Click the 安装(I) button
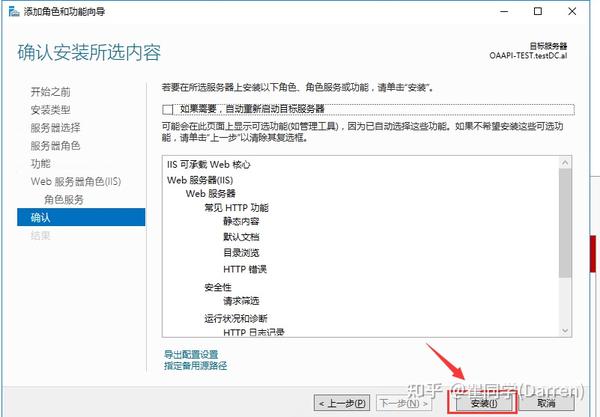This screenshot has width=600, height=417. tap(483, 403)
